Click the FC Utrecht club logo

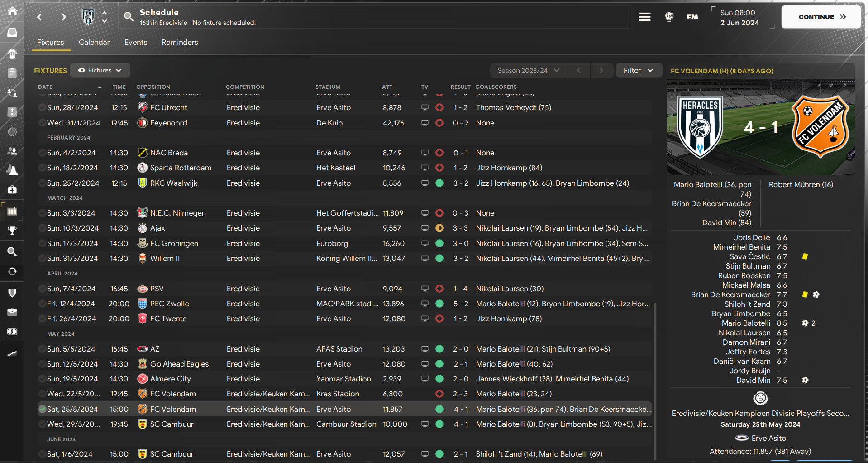(x=142, y=107)
